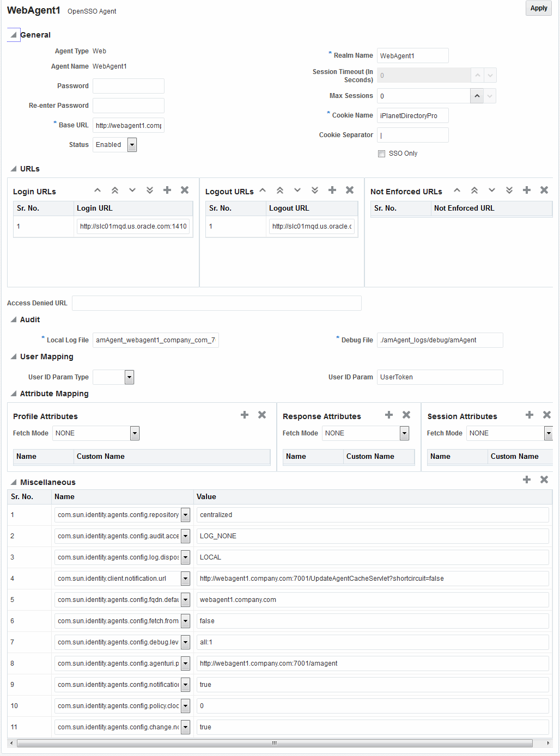Collapse the User Mapping section
560x756 pixels.
pyautogui.click(x=14, y=357)
